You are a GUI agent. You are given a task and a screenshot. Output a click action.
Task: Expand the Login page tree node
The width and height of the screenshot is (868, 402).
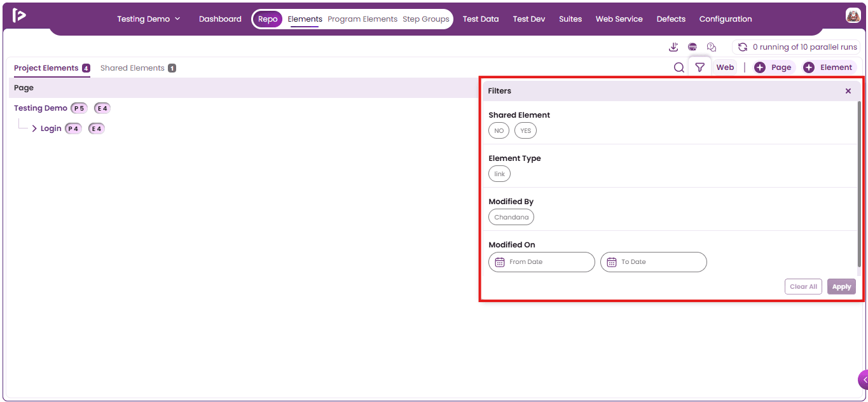pyautogui.click(x=34, y=128)
